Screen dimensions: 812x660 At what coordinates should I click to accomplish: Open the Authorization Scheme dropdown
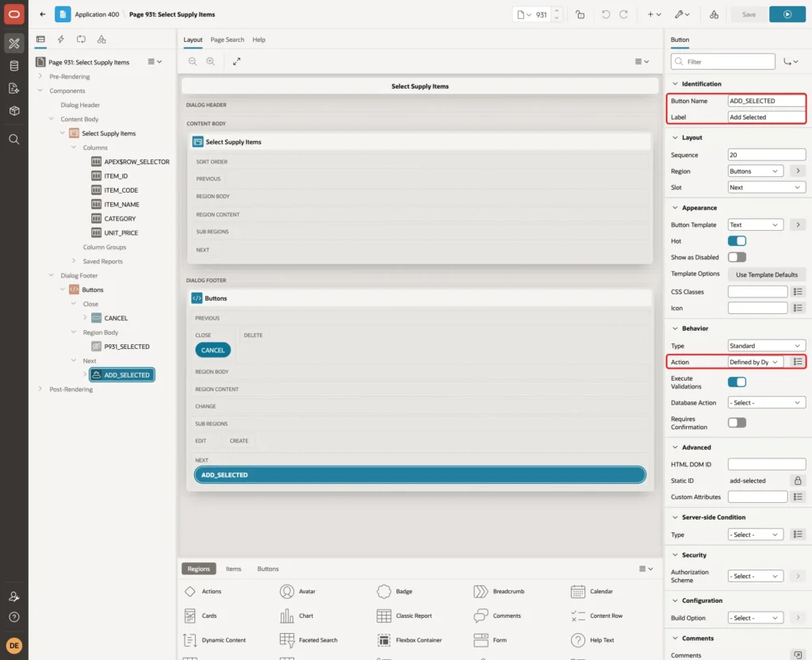756,576
